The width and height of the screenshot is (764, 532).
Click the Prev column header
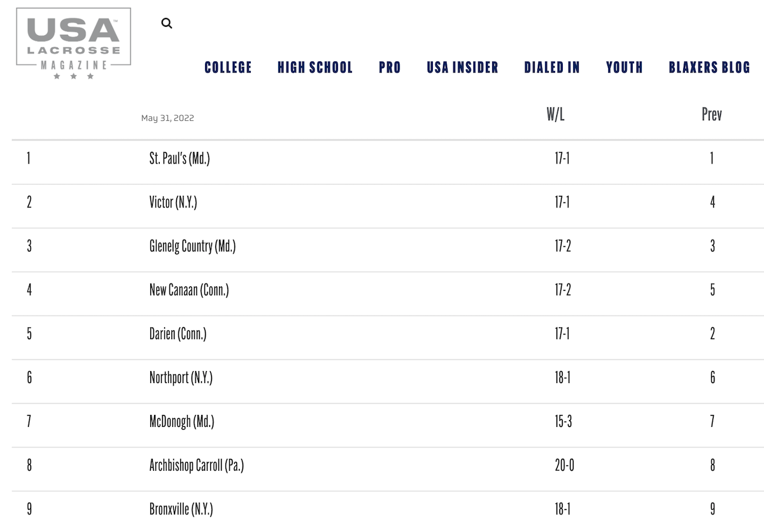pyautogui.click(x=712, y=115)
